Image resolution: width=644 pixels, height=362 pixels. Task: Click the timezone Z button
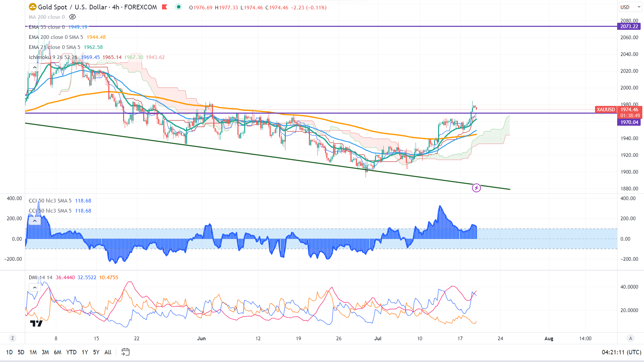pyautogui.click(x=12, y=338)
